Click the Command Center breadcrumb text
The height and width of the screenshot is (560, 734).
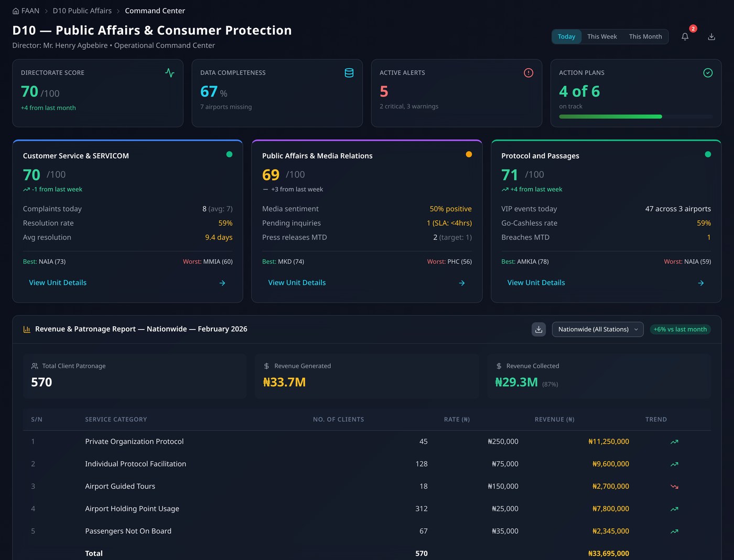tap(155, 11)
